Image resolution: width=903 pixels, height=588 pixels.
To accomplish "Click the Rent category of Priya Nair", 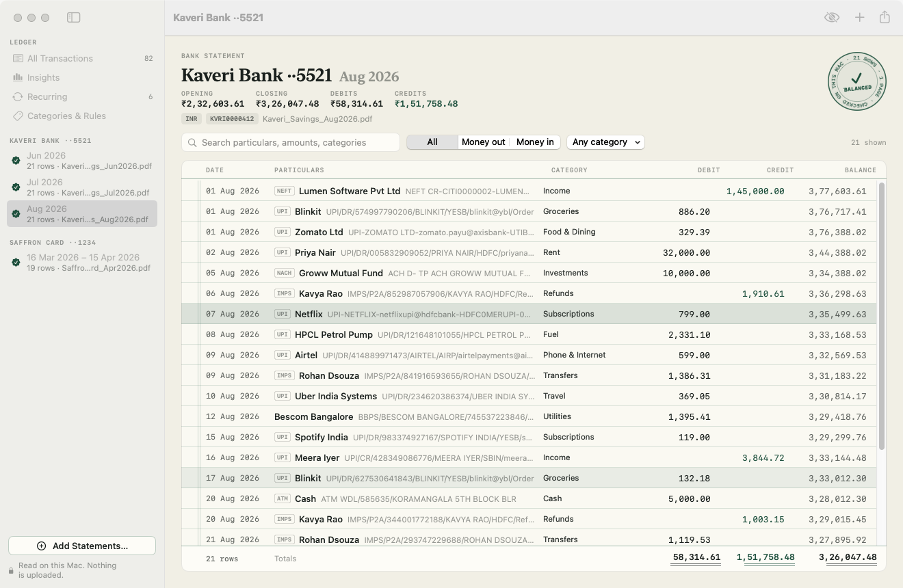I will 551,253.
